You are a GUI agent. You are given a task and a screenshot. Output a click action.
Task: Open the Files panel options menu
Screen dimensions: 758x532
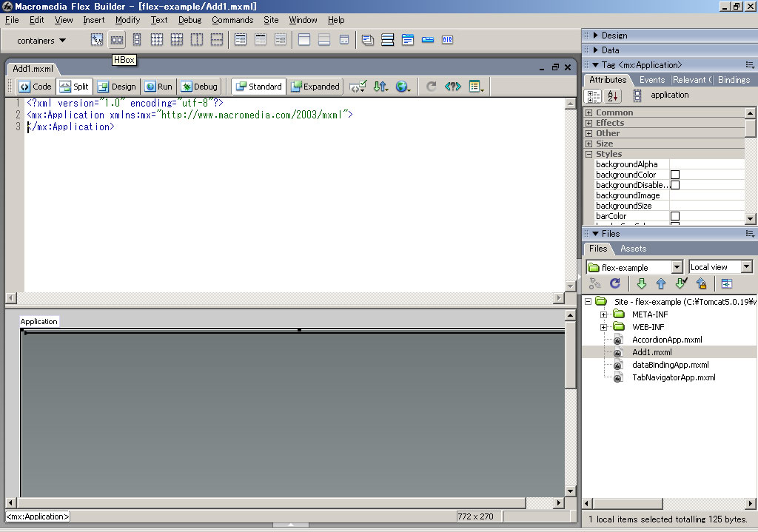(x=750, y=233)
